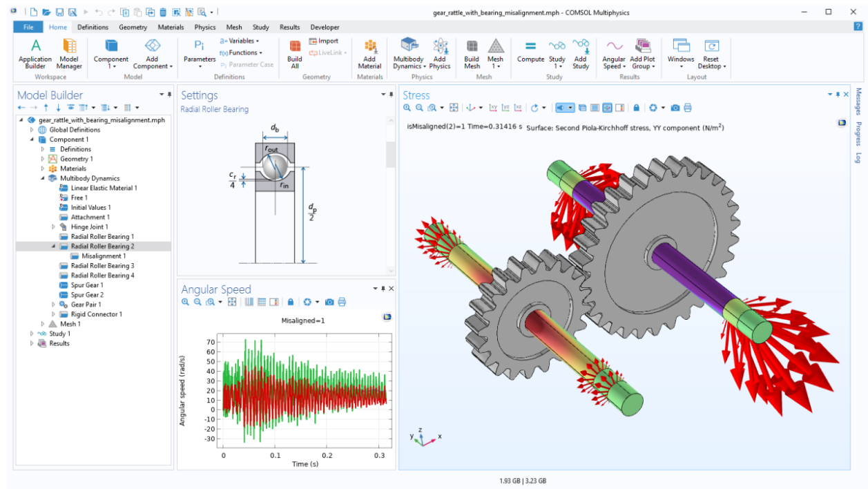
Task: Toggle the grid display in Stress toolbar
Action: (595, 108)
